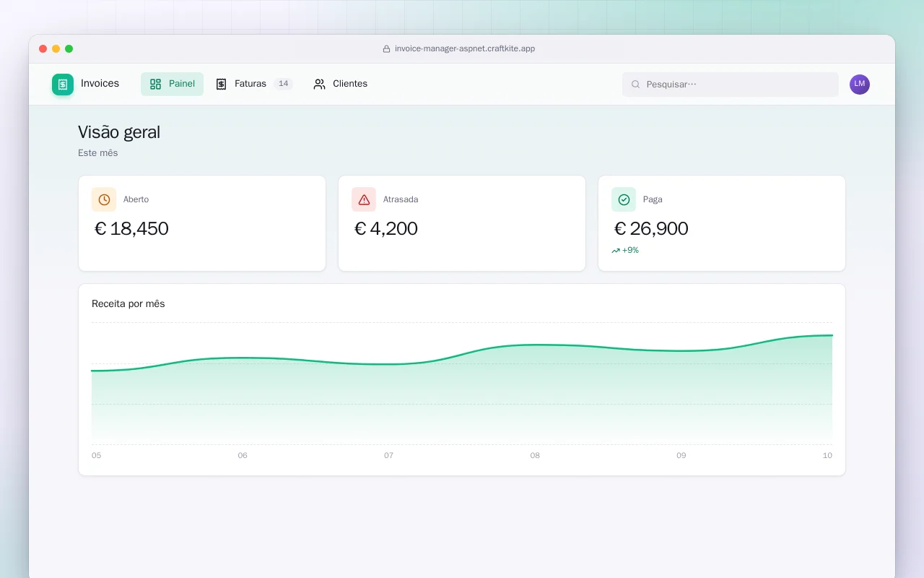The image size is (924, 578).
Task: Select the € 26,900 Paga amount
Action: point(650,229)
